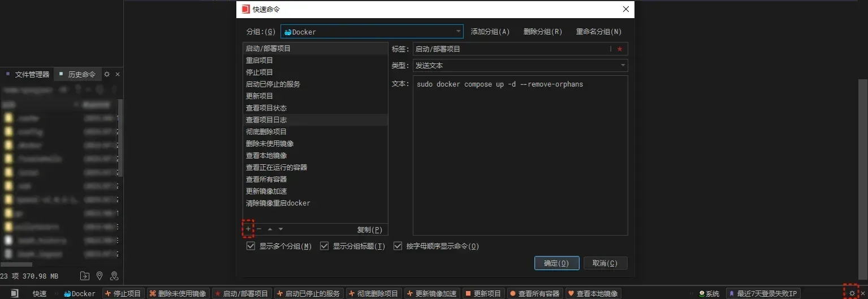
Task: Move selected command up with arrow icon
Action: pyautogui.click(x=270, y=229)
